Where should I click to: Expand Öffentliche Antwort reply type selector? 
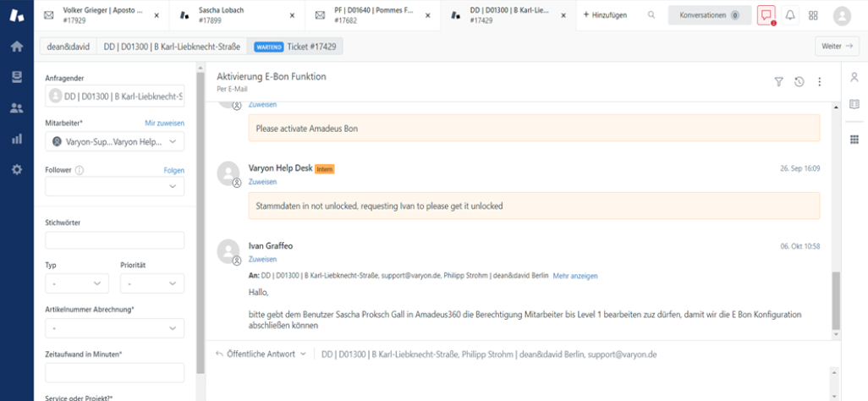[x=261, y=354]
